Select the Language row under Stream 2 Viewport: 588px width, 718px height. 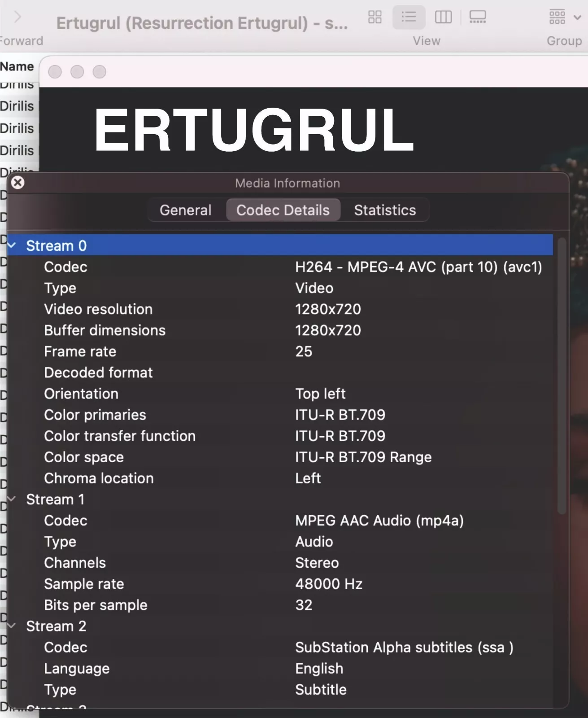pos(280,668)
